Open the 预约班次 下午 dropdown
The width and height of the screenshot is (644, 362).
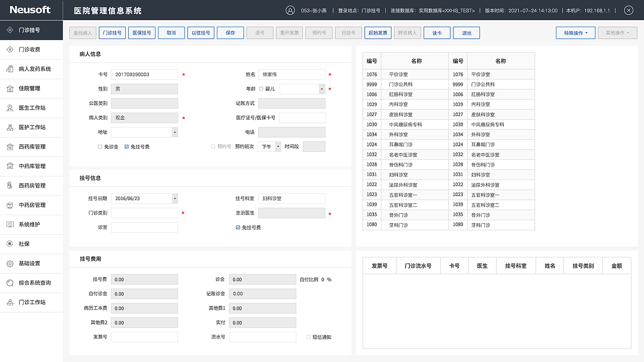tap(278, 147)
